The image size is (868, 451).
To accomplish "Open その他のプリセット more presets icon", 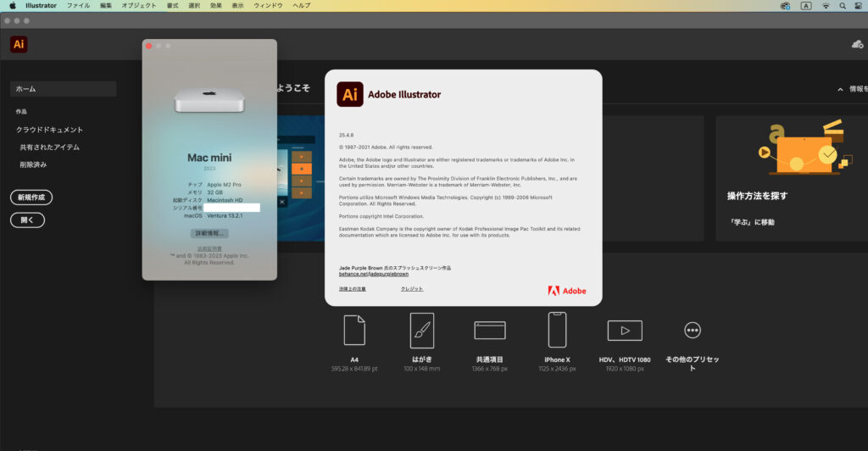I will coord(693,331).
